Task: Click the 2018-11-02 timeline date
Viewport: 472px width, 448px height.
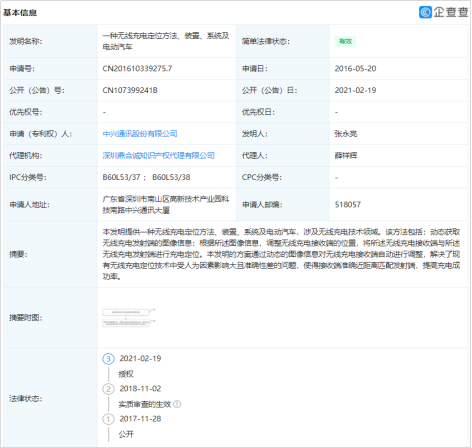Action: coord(140,389)
